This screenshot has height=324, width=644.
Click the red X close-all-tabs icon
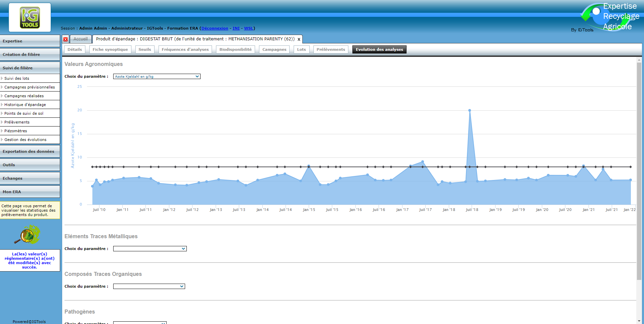66,39
